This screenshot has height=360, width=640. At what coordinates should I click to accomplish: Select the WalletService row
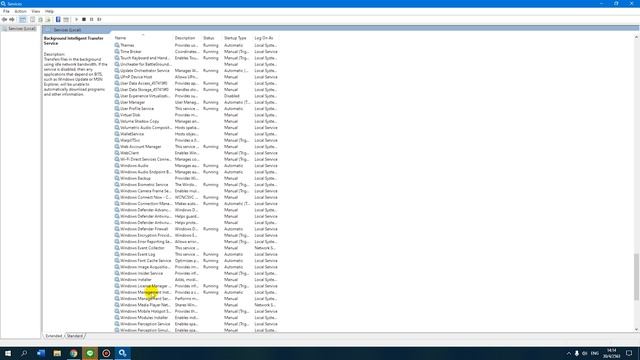coord(196,134)
